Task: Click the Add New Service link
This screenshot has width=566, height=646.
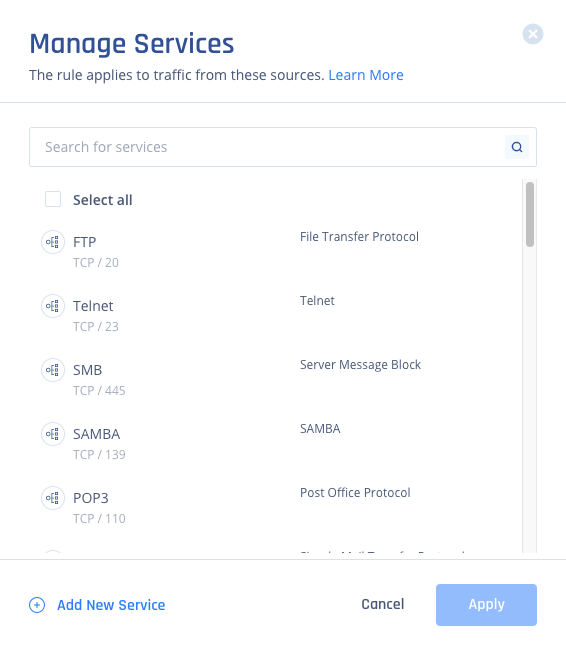Action: 111,605
